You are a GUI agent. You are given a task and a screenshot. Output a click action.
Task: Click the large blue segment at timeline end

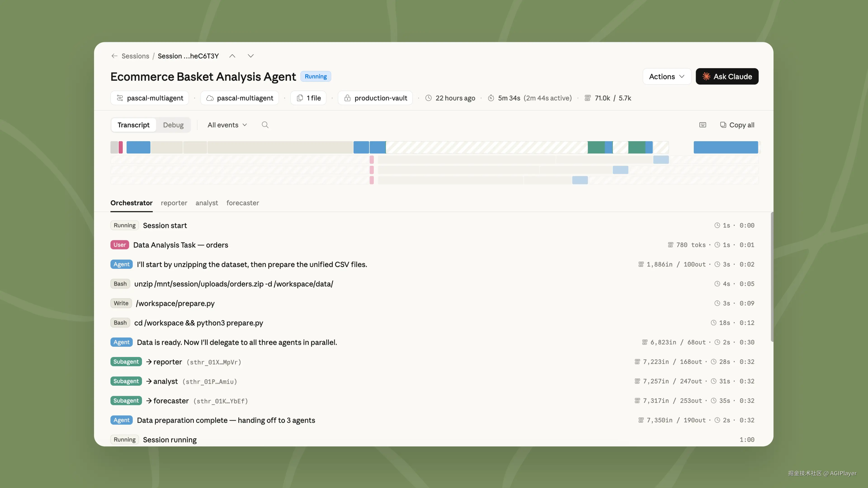tap(726, 148)
